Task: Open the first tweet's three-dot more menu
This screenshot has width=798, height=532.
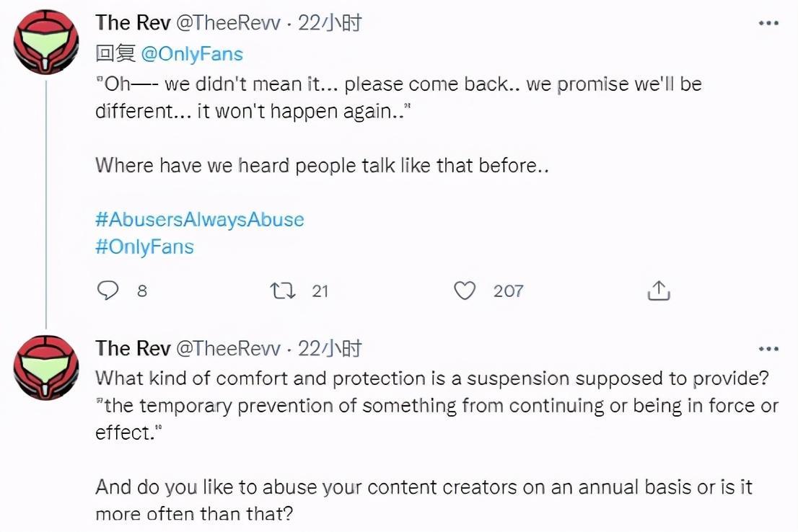Action: [768, 23]
